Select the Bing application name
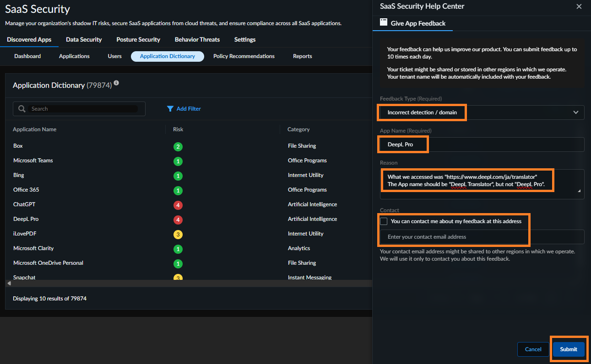Screen dimensions: 591x364 [19, 175]
